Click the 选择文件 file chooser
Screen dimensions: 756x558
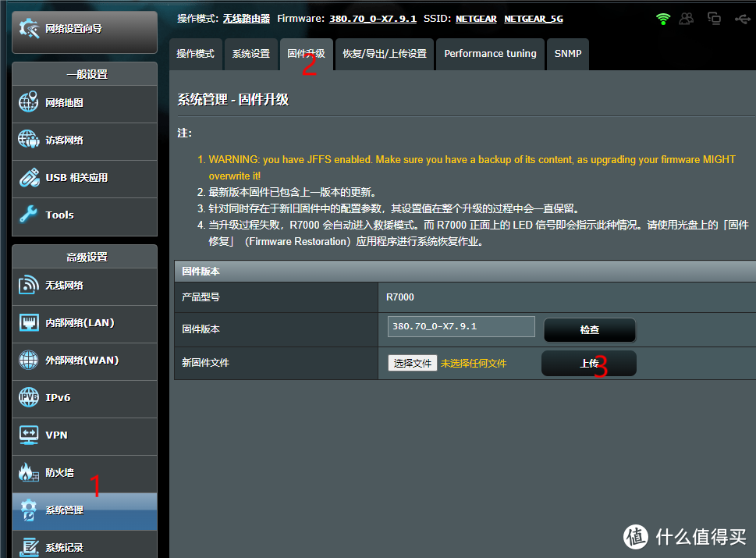(412, 363)
